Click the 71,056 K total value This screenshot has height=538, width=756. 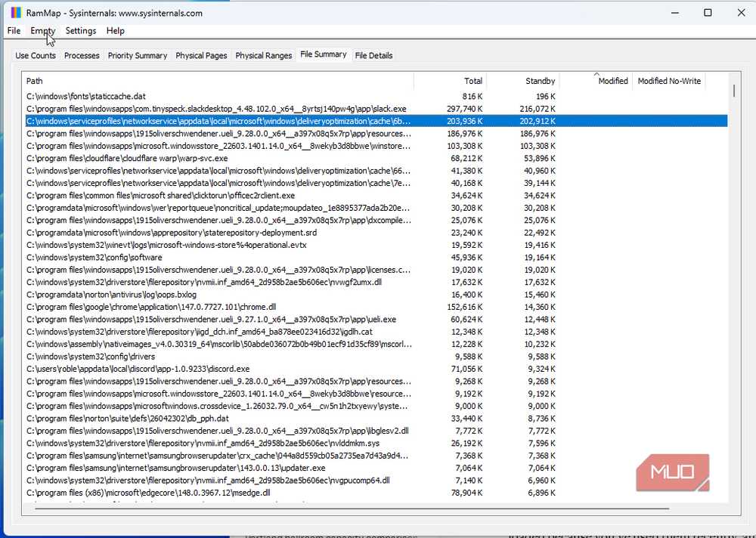466,369
